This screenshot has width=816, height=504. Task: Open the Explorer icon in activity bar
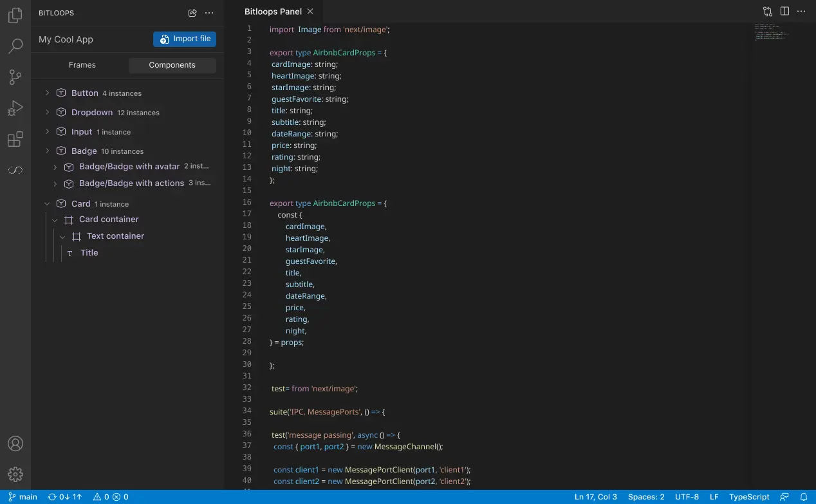point(15,16)
